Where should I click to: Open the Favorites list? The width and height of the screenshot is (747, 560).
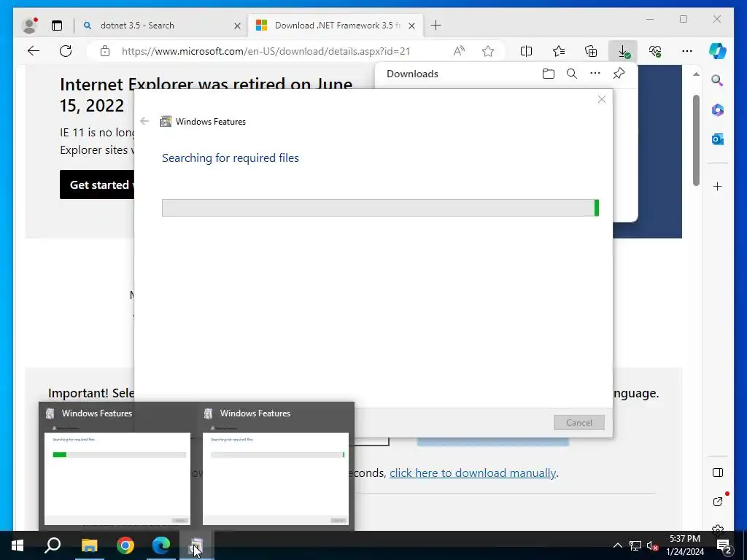click(559, 51)
